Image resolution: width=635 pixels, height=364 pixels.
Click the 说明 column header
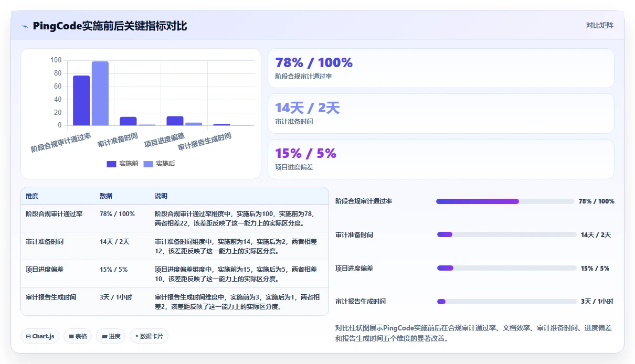(x=161, y=196)
